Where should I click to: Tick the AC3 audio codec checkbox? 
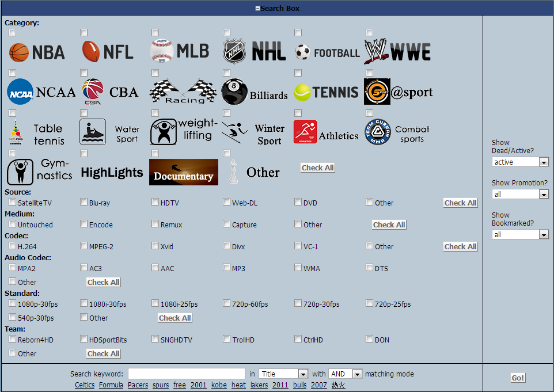(x=84, y=268)
